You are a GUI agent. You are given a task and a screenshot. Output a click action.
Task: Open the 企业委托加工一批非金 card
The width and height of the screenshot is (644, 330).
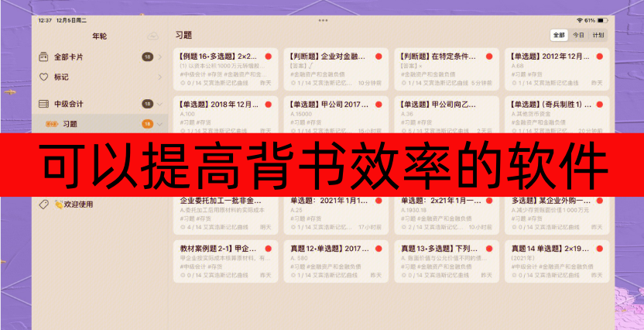pyautogui.click(x=225, y=215)
